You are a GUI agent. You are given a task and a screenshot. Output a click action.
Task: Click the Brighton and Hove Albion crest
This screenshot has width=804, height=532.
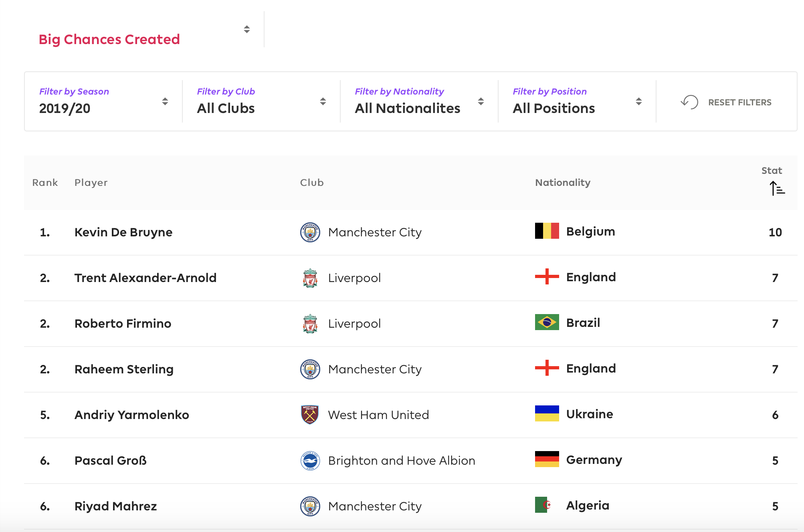(310, 461)
